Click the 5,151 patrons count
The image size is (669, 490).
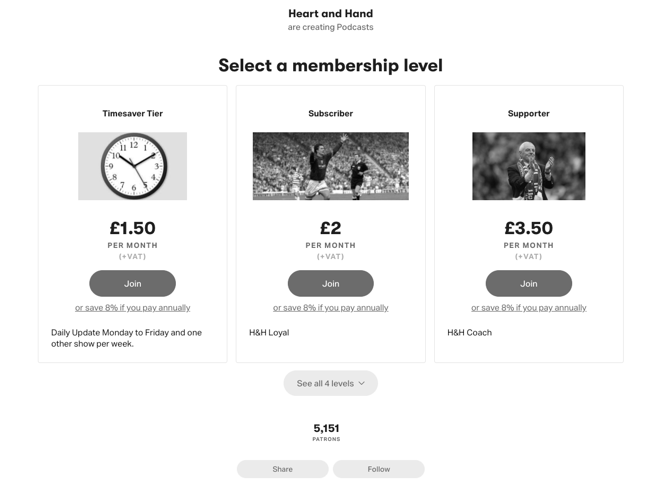(326, 429)
